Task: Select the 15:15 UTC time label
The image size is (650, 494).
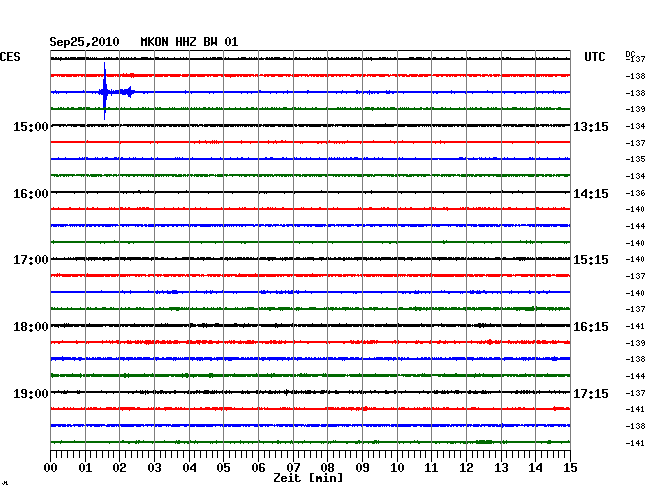Action: click(591, 260)
